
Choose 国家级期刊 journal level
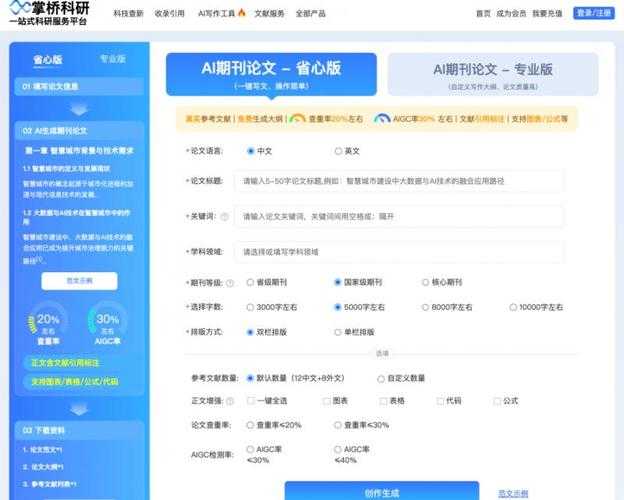click(337, 282)
